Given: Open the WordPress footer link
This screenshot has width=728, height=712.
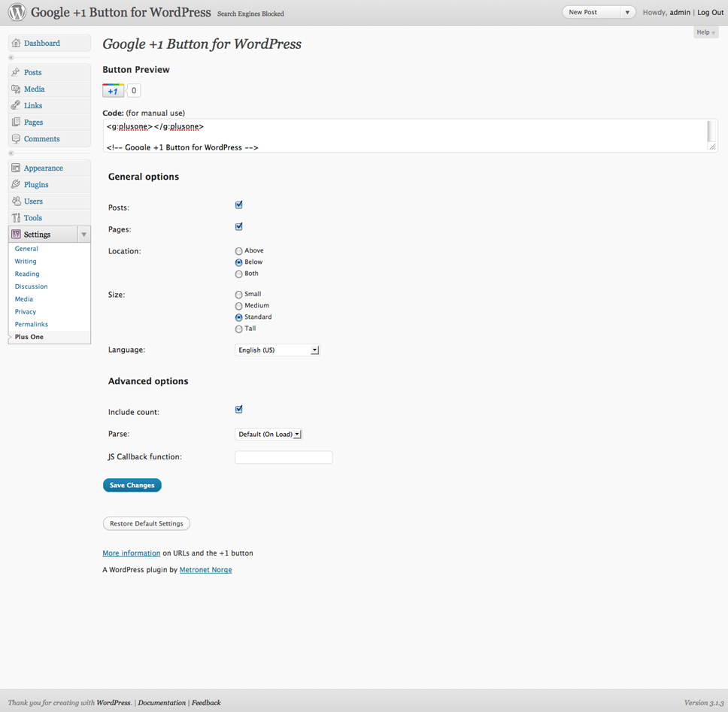Looking at the screenshot, I should (114, 703).
